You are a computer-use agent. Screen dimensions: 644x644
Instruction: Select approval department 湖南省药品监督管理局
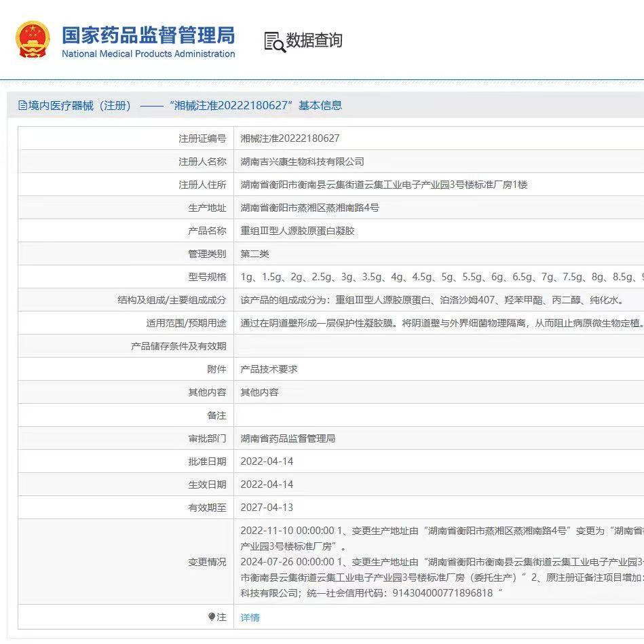click(288, 438)
